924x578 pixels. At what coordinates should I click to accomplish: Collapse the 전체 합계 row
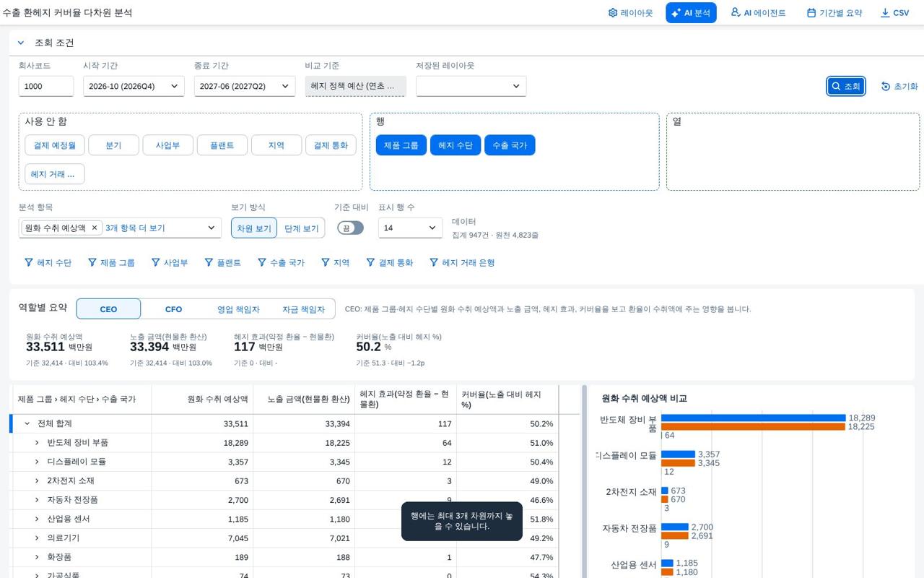click(x=27, y=423)
